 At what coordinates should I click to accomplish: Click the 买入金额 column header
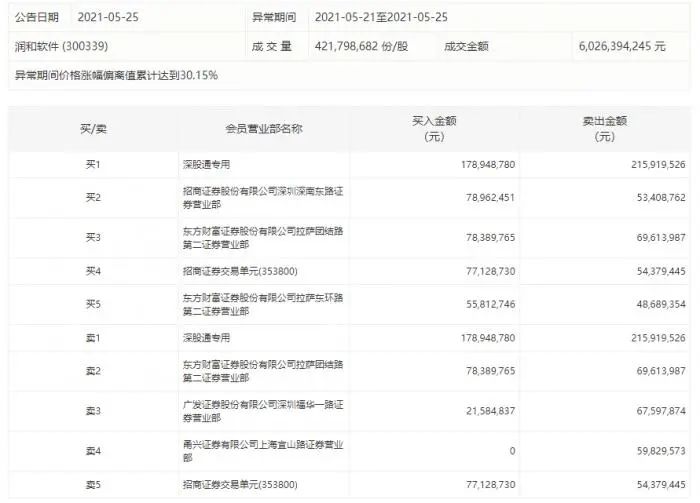[434, 129]
